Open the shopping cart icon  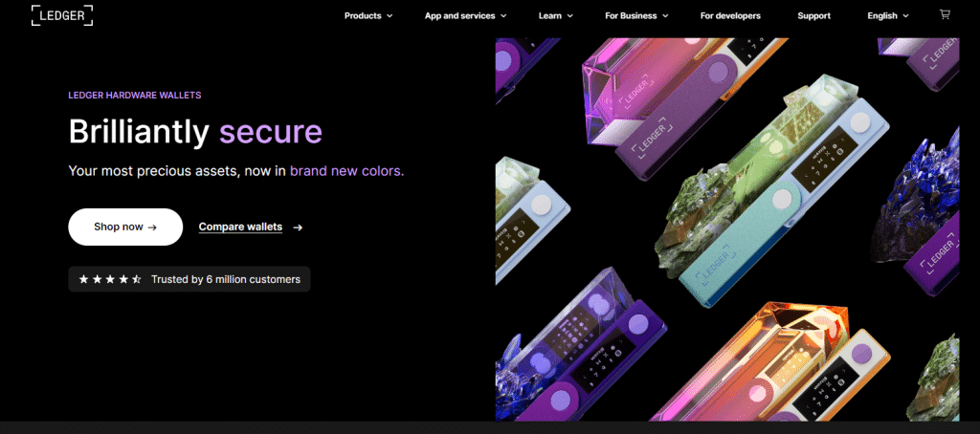coord(945,14)
